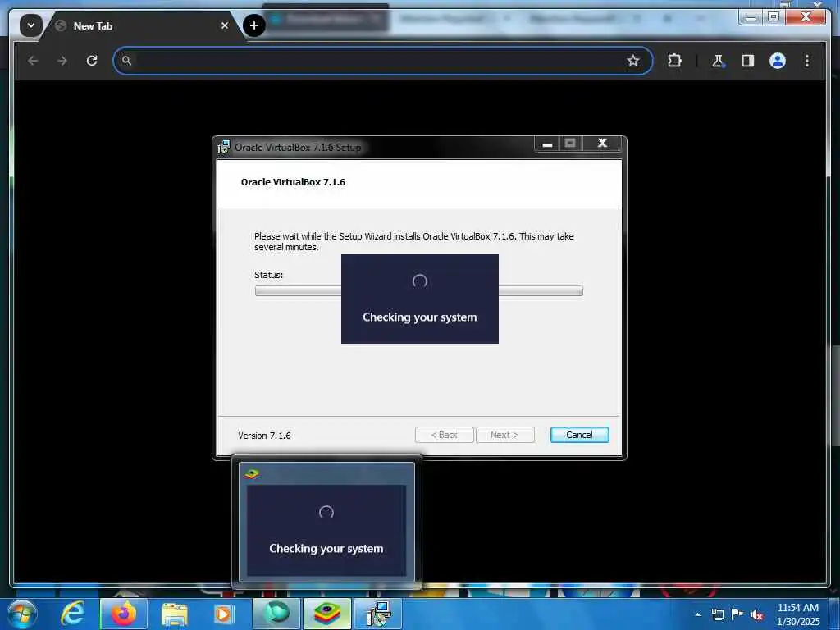The width and height of the screenshot is (840, 630).
Task: Open Chrome Labs flask icon
Action: point(718,61)
